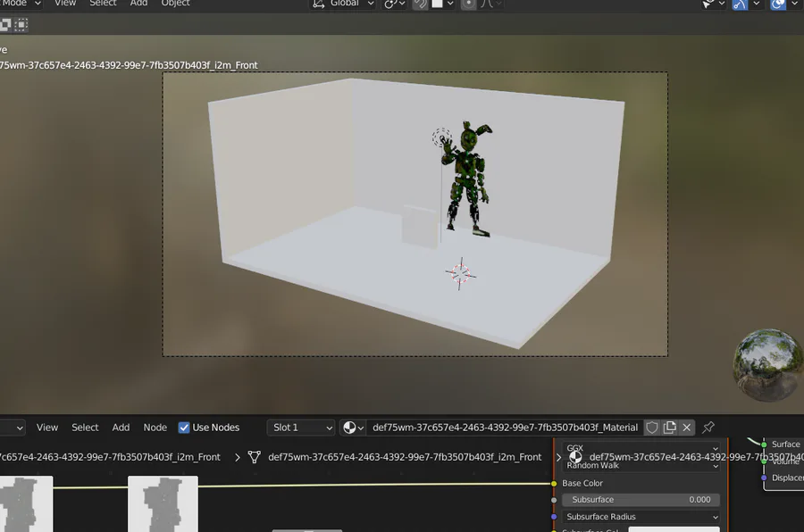Screen dimensions: 804x532
Task: Open the node editor Add menu
Action: (x=121, y=428)
